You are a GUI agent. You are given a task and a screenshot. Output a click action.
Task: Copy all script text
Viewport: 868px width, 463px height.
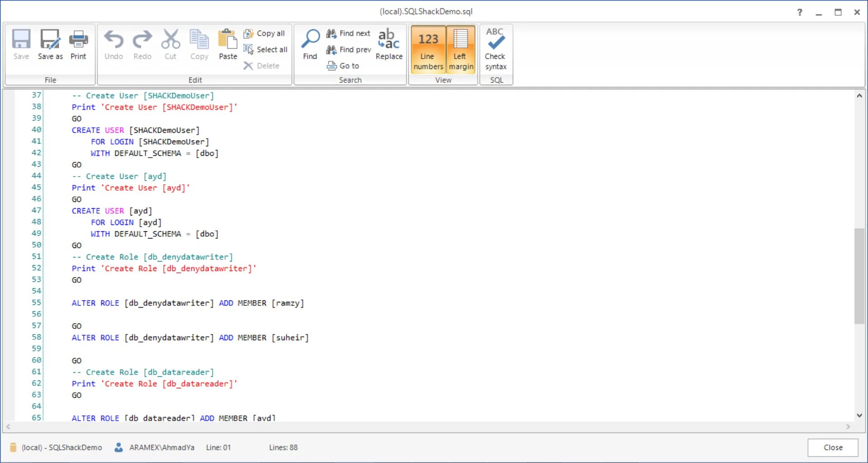click(x=264, y=33)
